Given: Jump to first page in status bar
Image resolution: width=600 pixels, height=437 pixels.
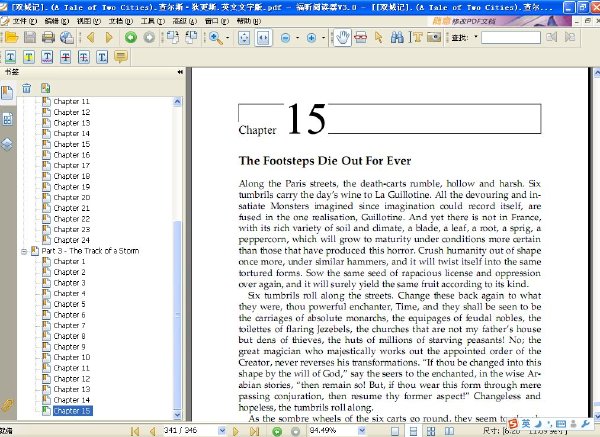Looking at the screenshot, I should point(135,431).
